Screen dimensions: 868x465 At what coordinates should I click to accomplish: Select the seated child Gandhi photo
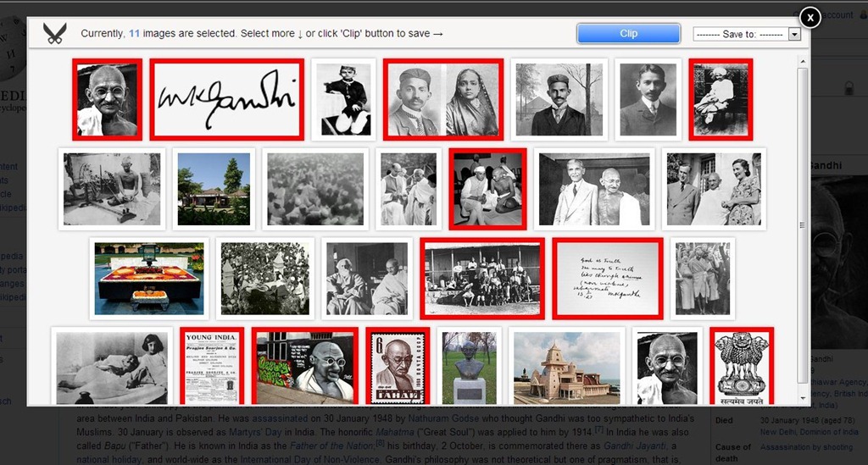pyautogui.click(x=343, y=100)
